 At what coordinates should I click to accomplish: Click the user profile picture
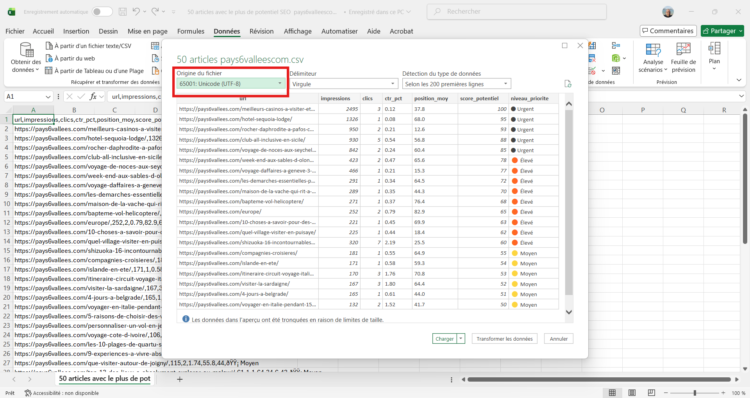[668, 12]
